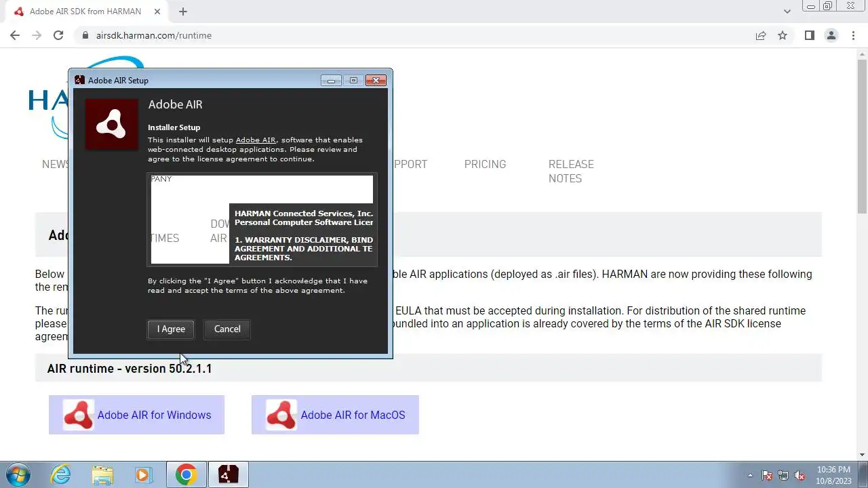The image size is (868, 488).
Task: Minimize the Adobe AIR Setup dialog
Action: 331,80
